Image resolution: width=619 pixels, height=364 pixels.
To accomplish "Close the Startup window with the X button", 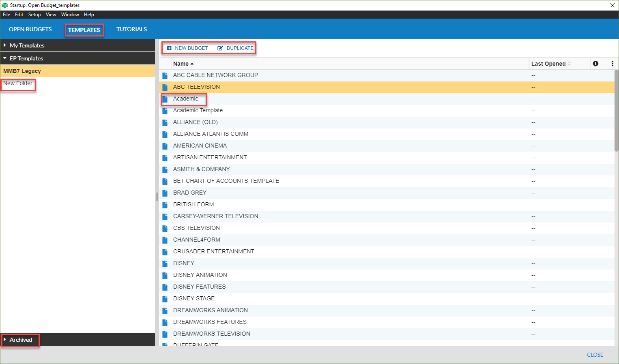I will pyautogui.click(x=613, y=5).
